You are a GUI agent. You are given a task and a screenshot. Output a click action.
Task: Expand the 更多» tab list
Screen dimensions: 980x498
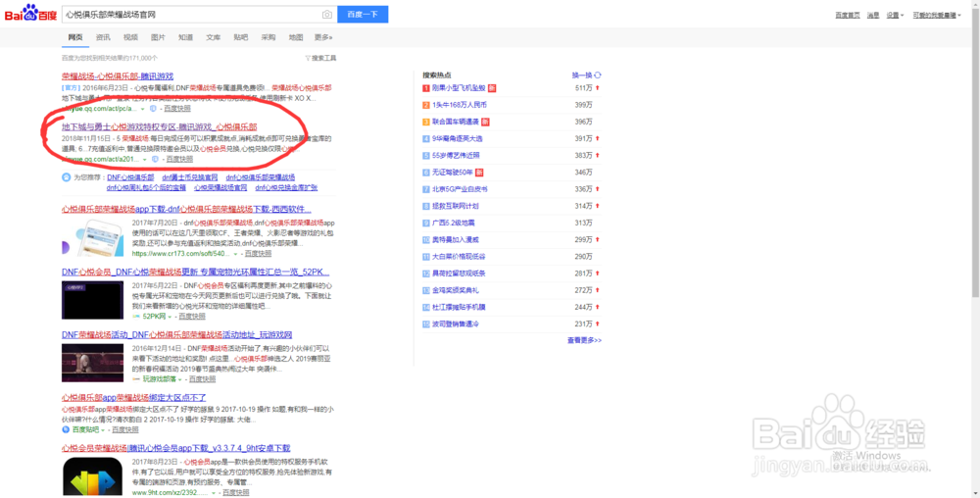coord(323,37)
